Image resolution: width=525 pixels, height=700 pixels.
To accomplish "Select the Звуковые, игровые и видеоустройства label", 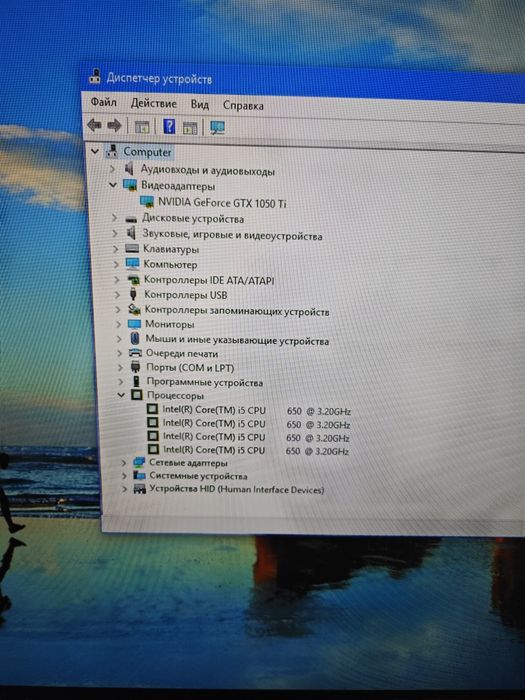I will (x=232, y=235).
